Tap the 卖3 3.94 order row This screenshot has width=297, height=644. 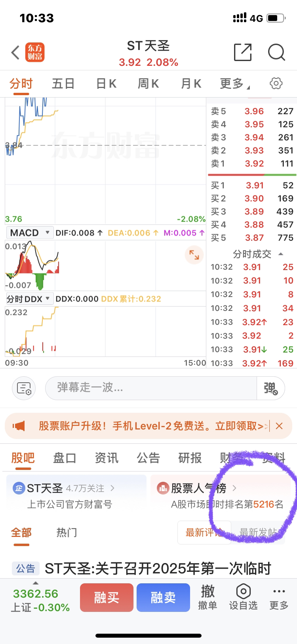252,137
